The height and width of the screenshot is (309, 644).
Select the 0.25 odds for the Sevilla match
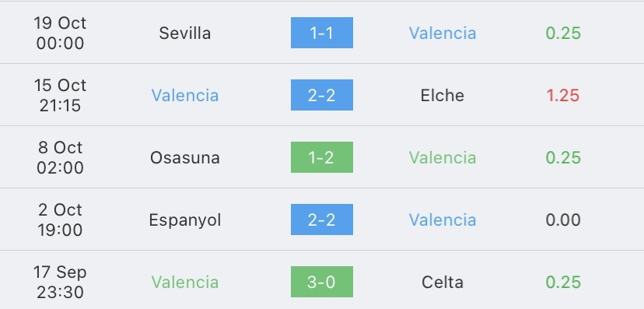click(563, 33)
